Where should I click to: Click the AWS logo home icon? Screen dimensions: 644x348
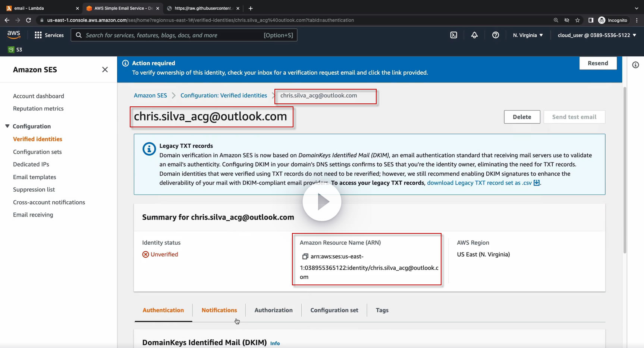(14, 35)
